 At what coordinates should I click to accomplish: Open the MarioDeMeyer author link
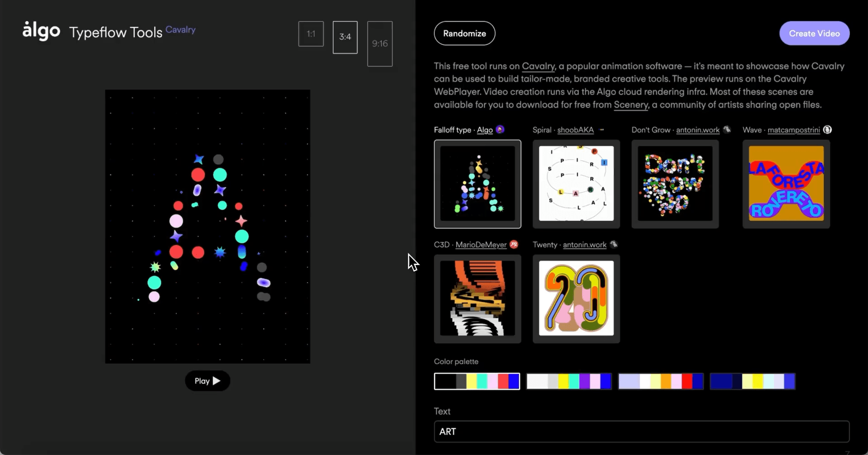click(x=481, y=245)
